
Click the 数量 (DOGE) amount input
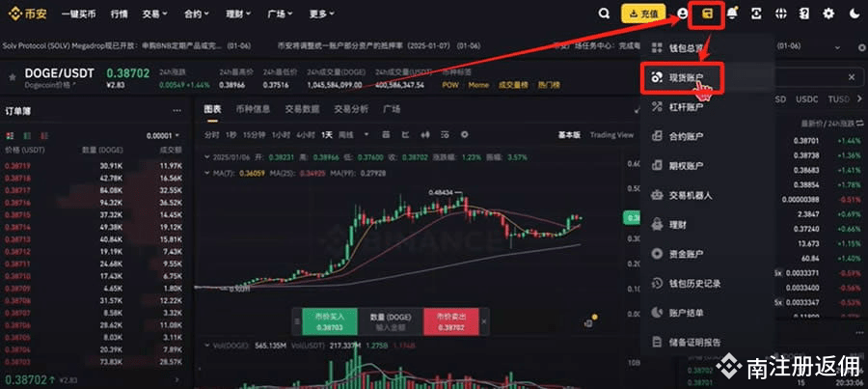click(391, 322)
